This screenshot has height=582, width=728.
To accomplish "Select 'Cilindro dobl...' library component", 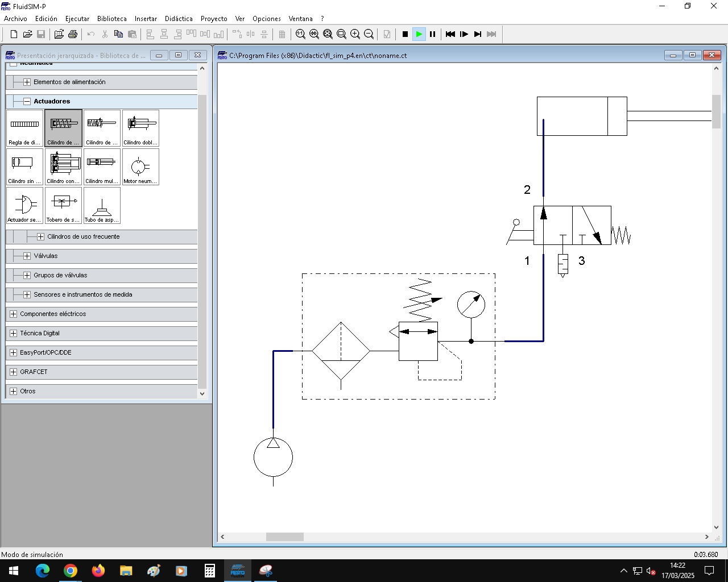I will coord(140,128).
